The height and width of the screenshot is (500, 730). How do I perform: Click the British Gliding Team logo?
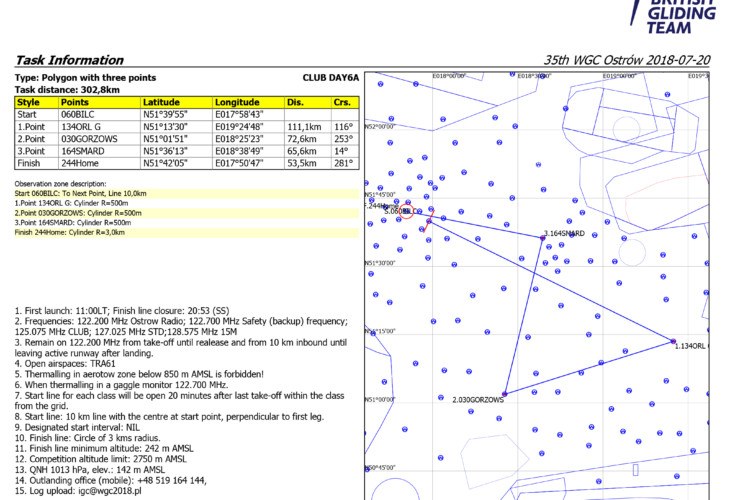(x=682, y=15)
